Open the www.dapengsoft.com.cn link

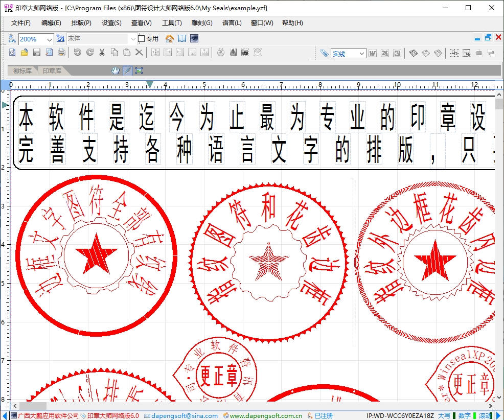point(265,415)
